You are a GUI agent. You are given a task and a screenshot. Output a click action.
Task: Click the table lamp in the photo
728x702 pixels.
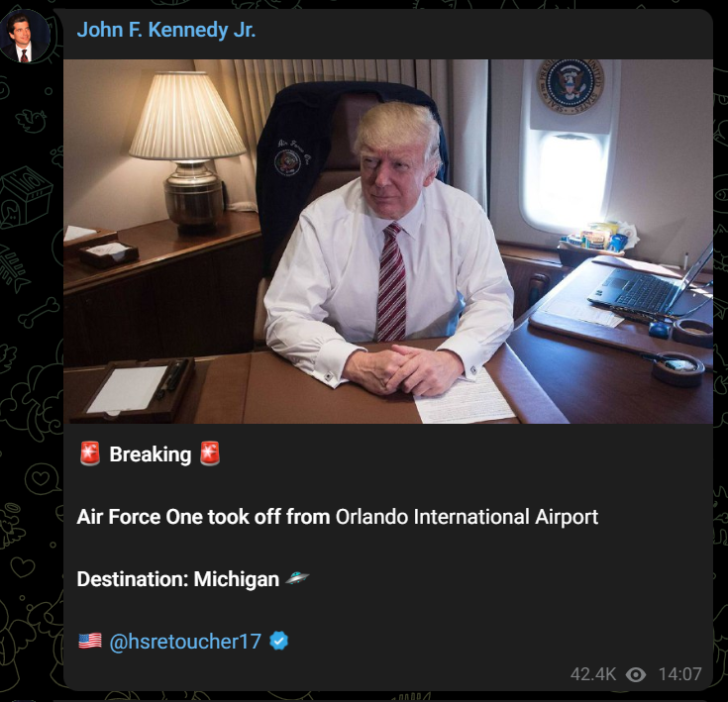click(x=187, y=150)
